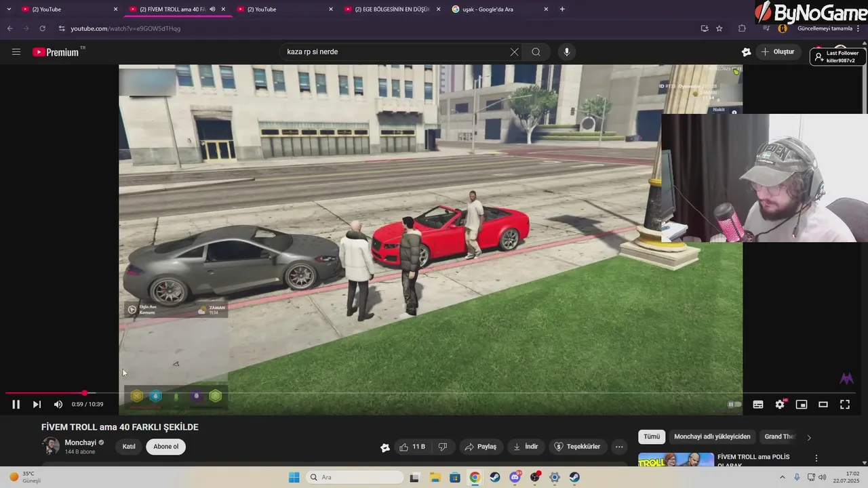This screenshot has height=488, width=868.
Task: Go fullscreen with the player
Action: coord(845,405)
